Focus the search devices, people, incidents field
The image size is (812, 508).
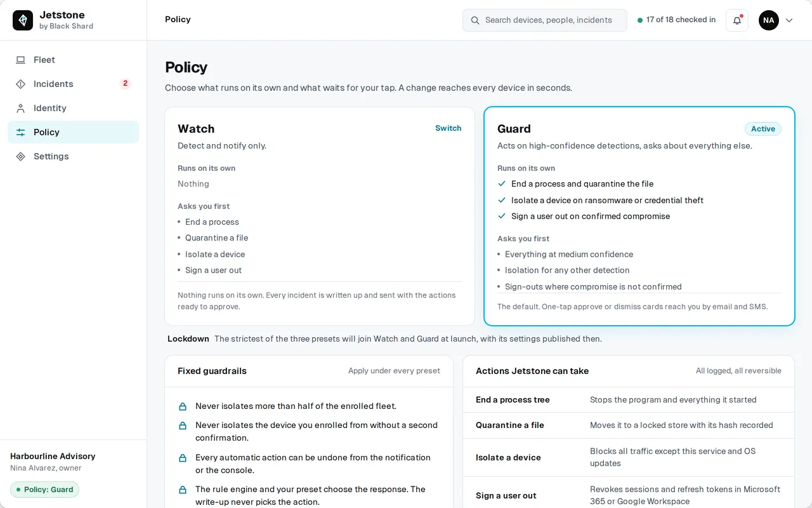(x=545, y=20)
